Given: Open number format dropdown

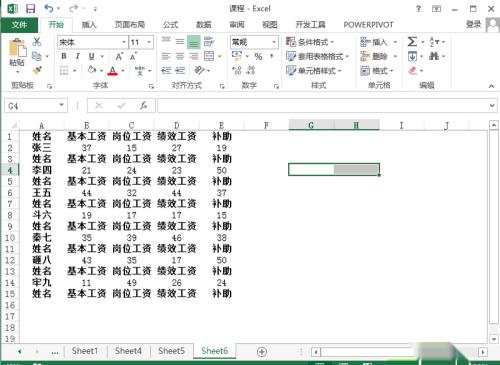Looking at the screenshot, I should 274,42.
